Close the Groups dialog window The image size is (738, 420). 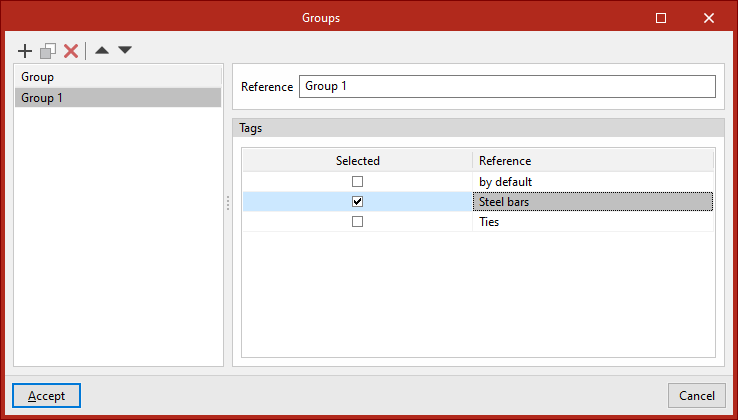tap(708, 17)
